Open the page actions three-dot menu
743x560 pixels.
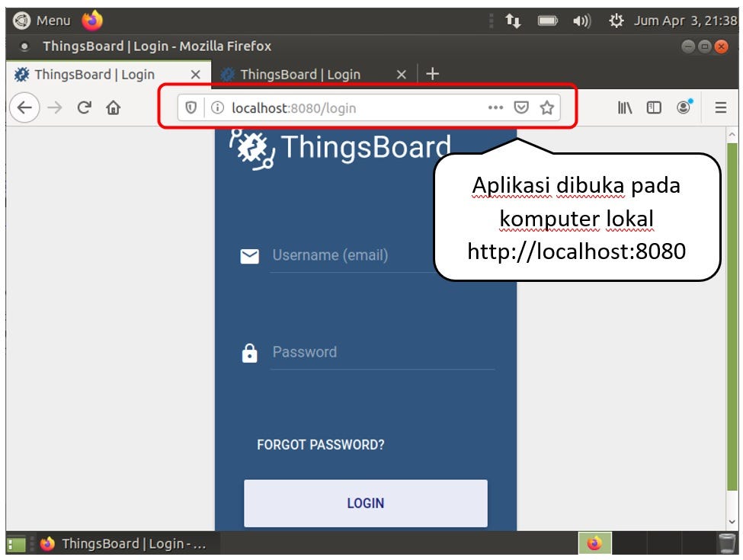click(495, 108)
